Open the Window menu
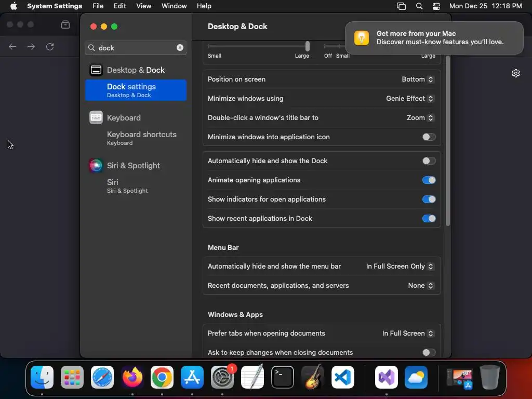532x399 pixels. (x=174, y=6)
